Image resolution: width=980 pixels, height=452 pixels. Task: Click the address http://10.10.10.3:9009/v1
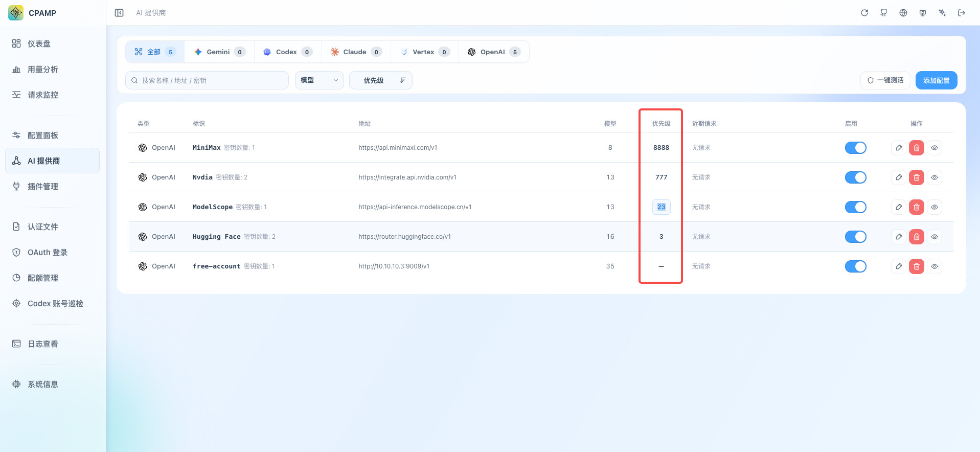(394, 266)
